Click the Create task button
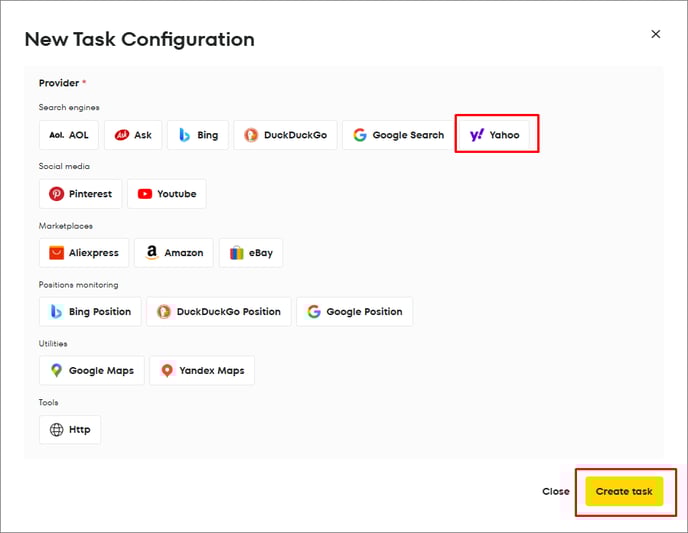Viewport: 688px width, 533px height. tap(624, 492)
